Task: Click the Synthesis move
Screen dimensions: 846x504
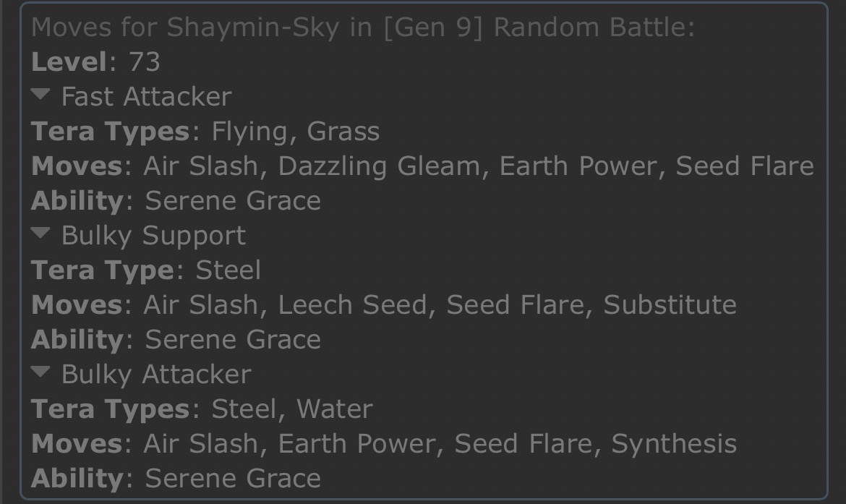Action: [674, 443]
